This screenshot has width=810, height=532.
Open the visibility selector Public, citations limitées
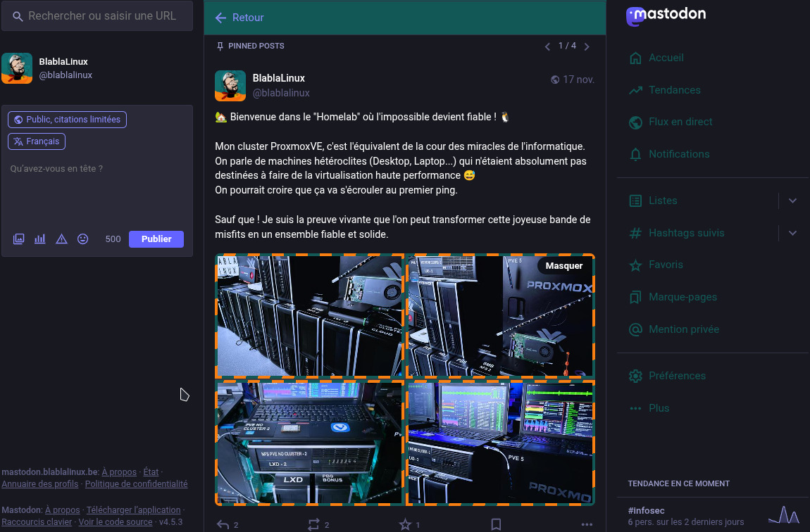point(67,120)
